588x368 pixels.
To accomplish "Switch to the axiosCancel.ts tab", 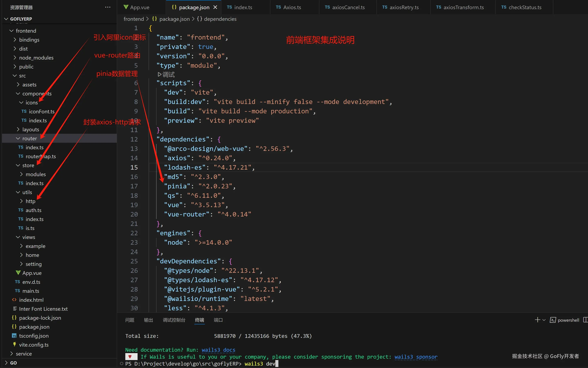I will [x=348, y=7].
